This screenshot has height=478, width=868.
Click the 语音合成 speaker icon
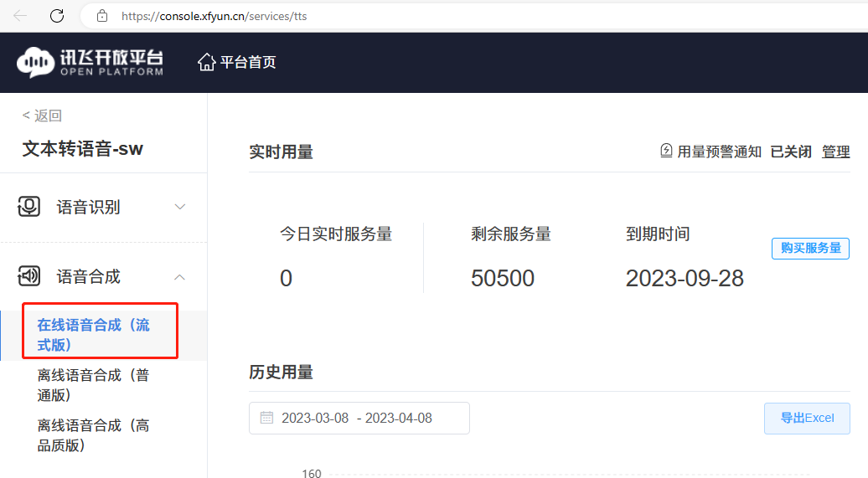pos(28,275)
